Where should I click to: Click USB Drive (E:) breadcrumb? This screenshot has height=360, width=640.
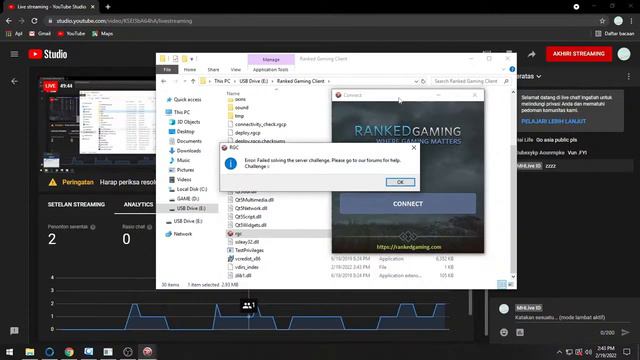pyautogui.click(x=253, y=81)
